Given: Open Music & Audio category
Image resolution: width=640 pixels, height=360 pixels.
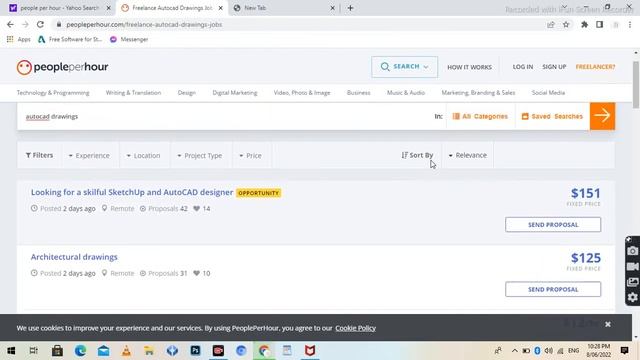Looking at the screenshot, I should click(406, 93).
